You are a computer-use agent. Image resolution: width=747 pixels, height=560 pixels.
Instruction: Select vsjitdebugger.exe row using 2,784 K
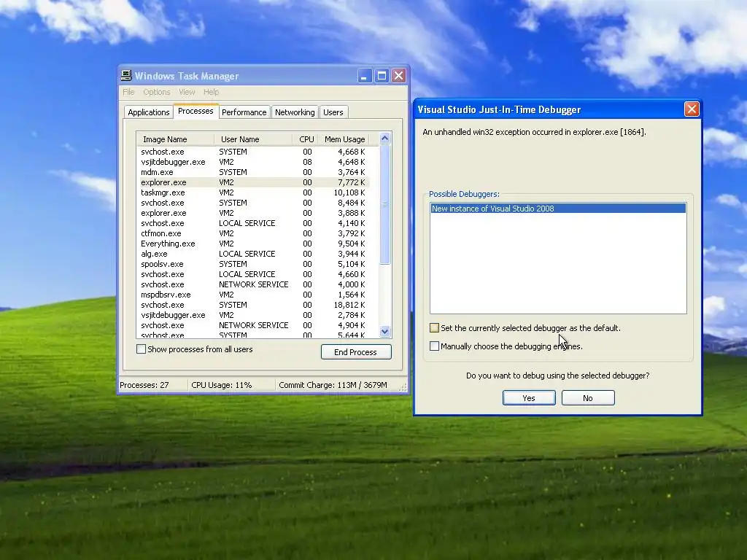pos(253,315)
